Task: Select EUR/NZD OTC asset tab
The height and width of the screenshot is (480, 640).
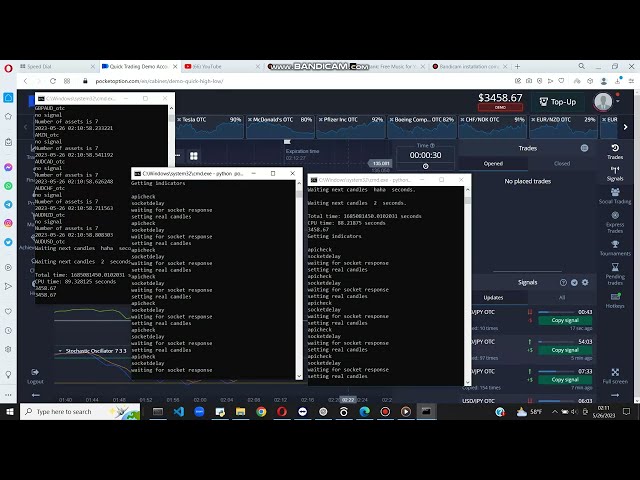Action: 564,127
